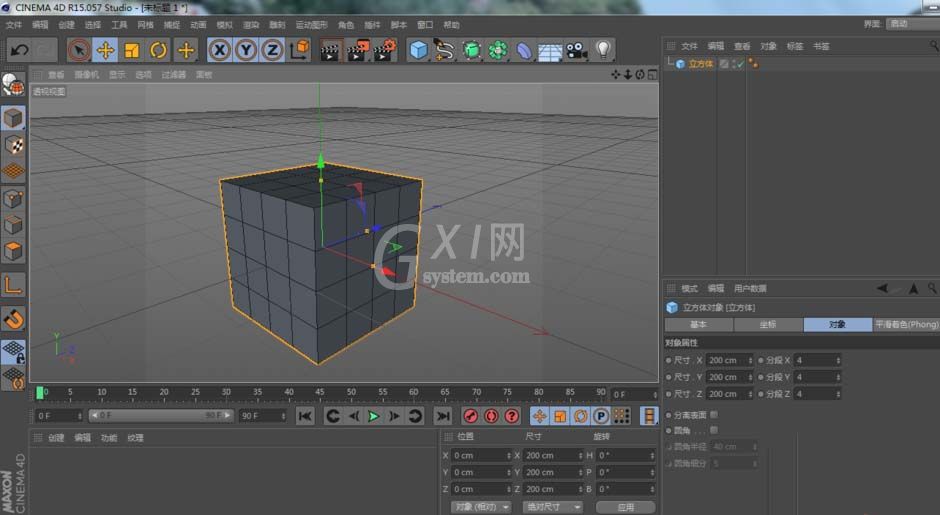Switch to the 基本 attribute tab
940x515 pixels.
click(x=698, y=324)
